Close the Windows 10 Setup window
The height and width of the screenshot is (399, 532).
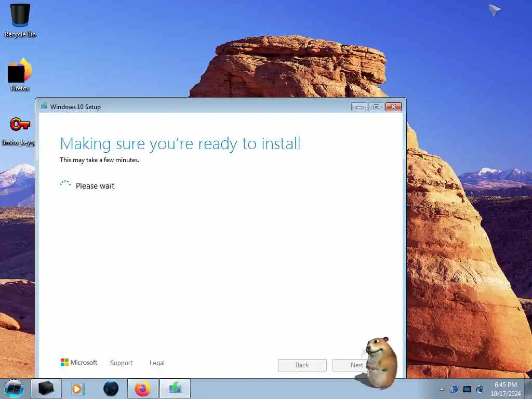click(394, 107)
